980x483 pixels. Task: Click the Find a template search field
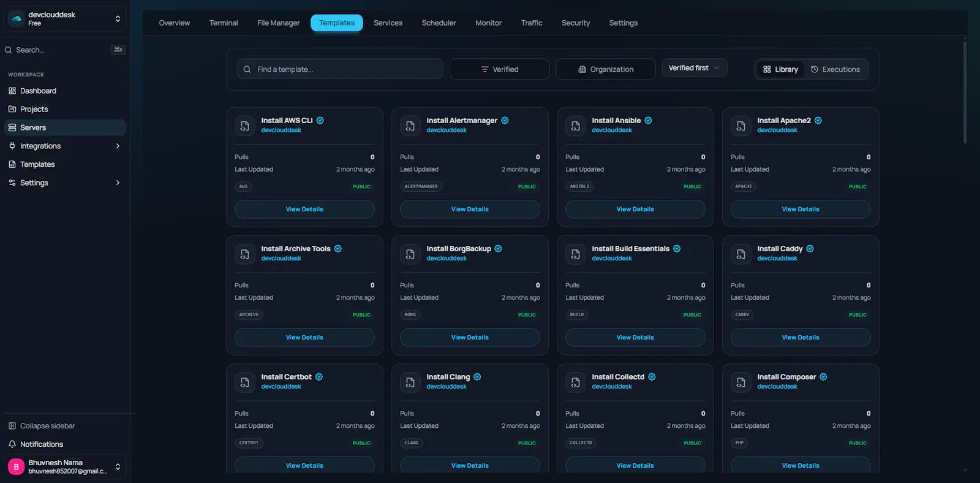pyautogui.click(x=340, y=69)
